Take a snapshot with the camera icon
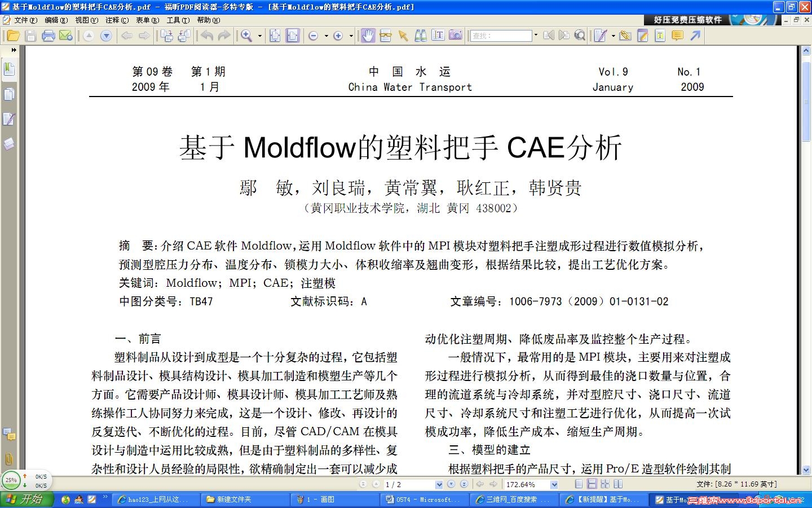 pyautogui.click(x=456, y=36)
